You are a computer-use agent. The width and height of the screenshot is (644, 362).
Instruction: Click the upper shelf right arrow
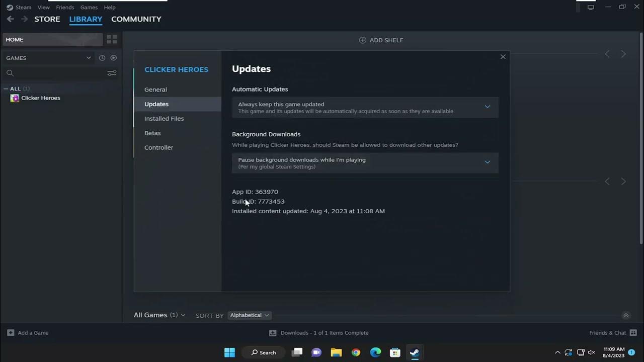coord(623,54)
